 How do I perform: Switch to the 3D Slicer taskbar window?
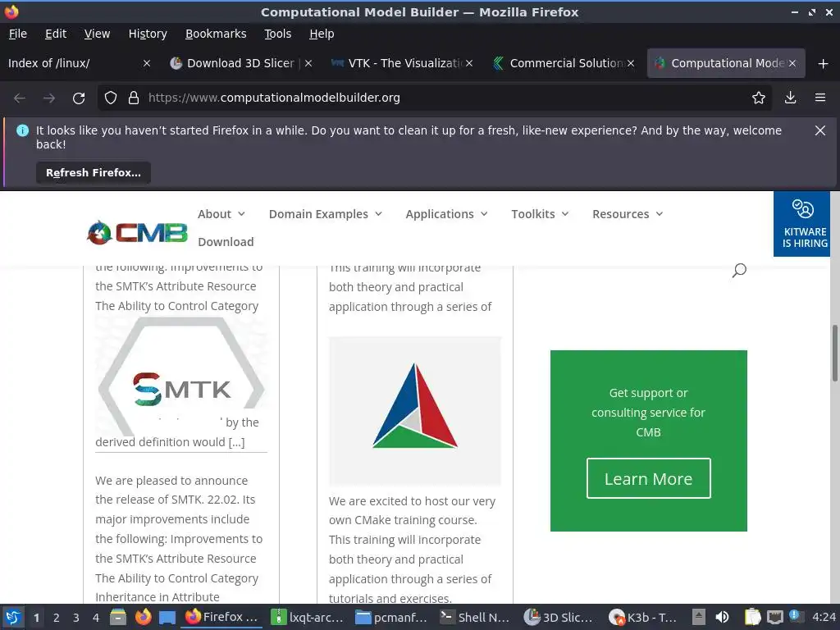pos(560,617)
